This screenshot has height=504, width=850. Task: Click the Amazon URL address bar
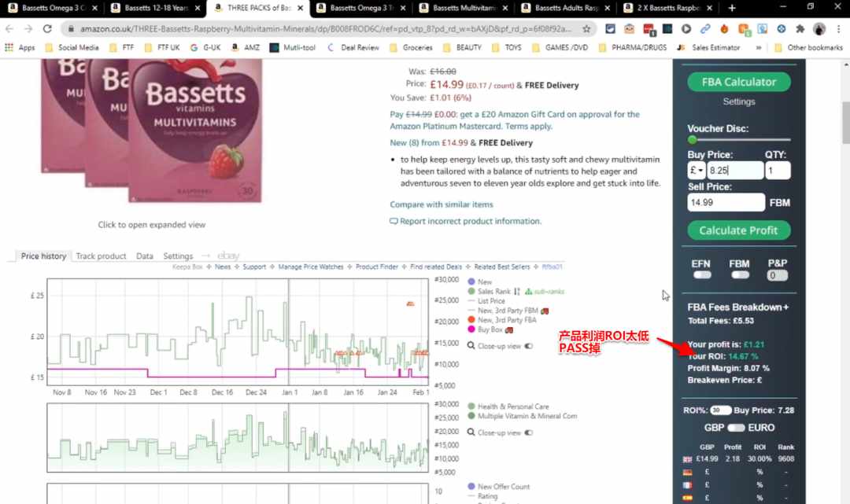pyautogui.click(x=325, y=28)
